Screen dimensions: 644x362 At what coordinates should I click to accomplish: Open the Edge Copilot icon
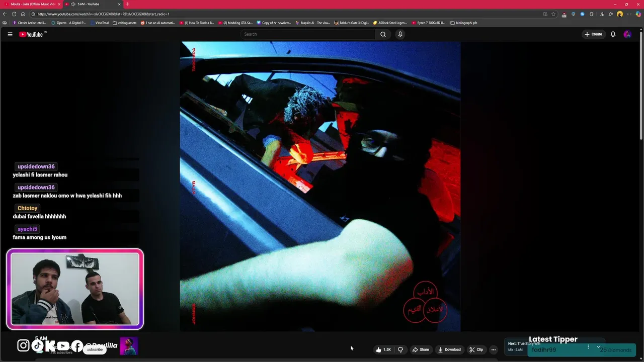tap(638, 14)
